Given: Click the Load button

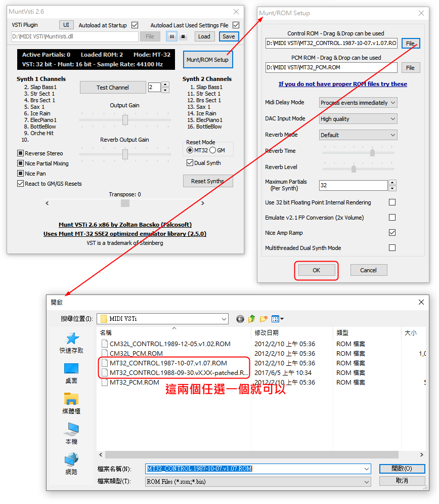Looking at the screenshot, I should pos(204,36).
